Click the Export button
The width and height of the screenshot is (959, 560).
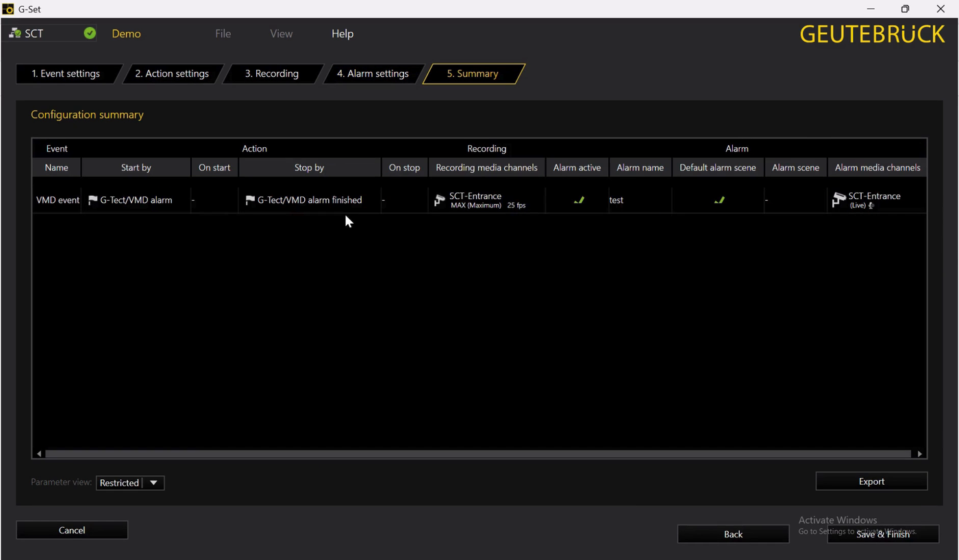pyautogui.click(x=871, y=481)
